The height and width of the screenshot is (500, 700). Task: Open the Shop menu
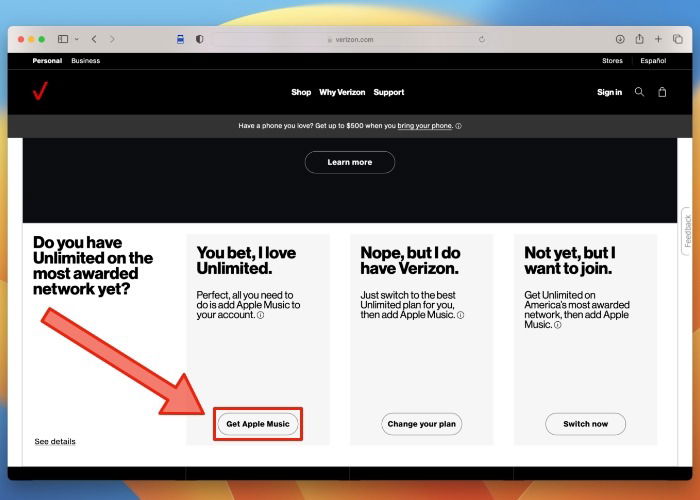pyautogui.click(x=301, y=92)
